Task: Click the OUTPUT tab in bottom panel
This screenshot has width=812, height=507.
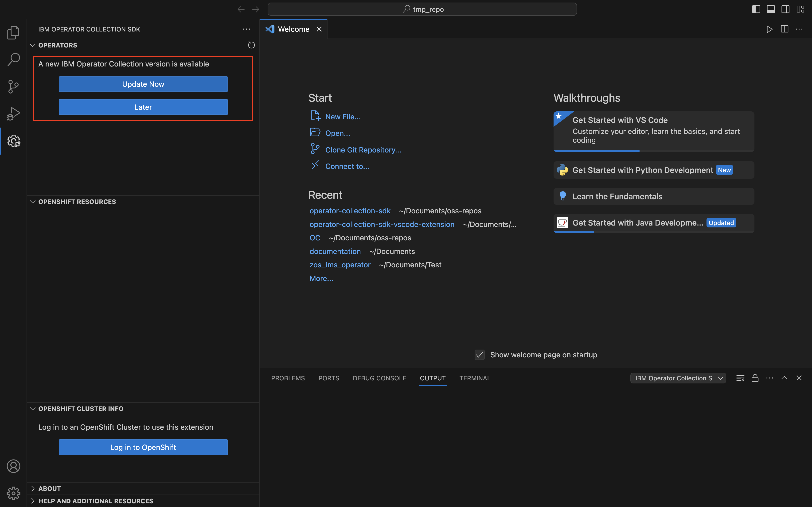Action: click(x=432, y=378)
